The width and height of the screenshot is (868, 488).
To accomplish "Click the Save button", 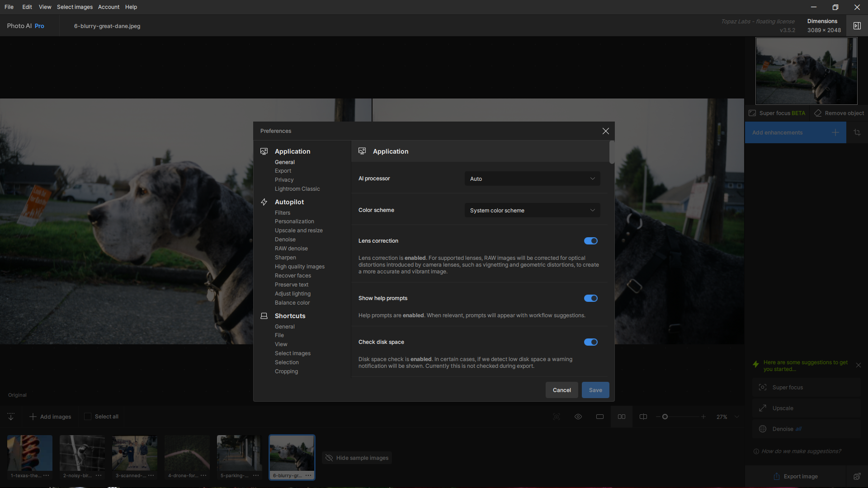I will [595, 390].
